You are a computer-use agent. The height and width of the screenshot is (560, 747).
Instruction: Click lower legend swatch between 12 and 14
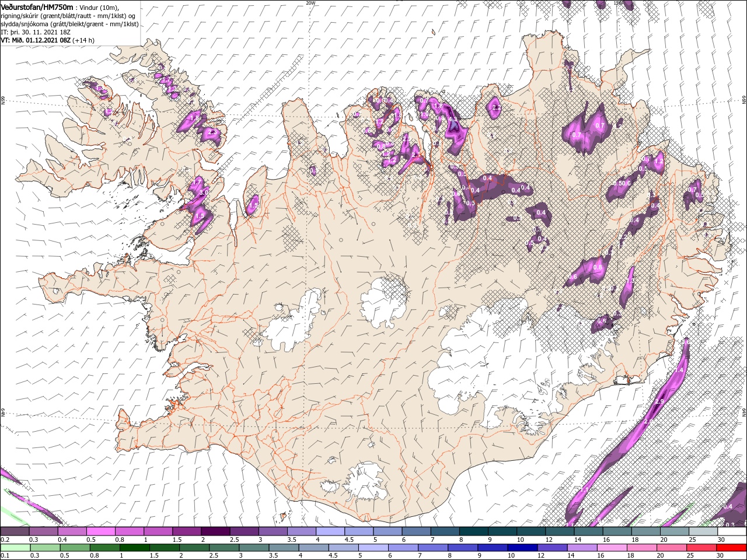(553, 548)
